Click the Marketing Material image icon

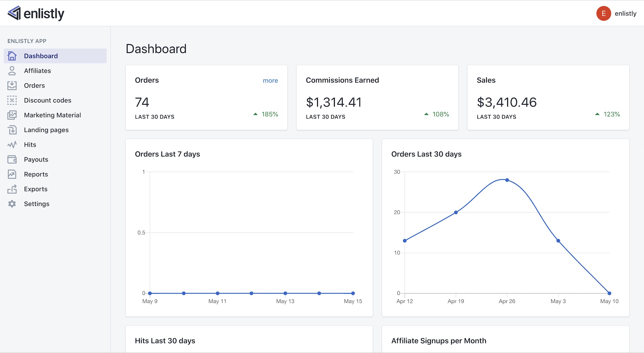(12, 115)
